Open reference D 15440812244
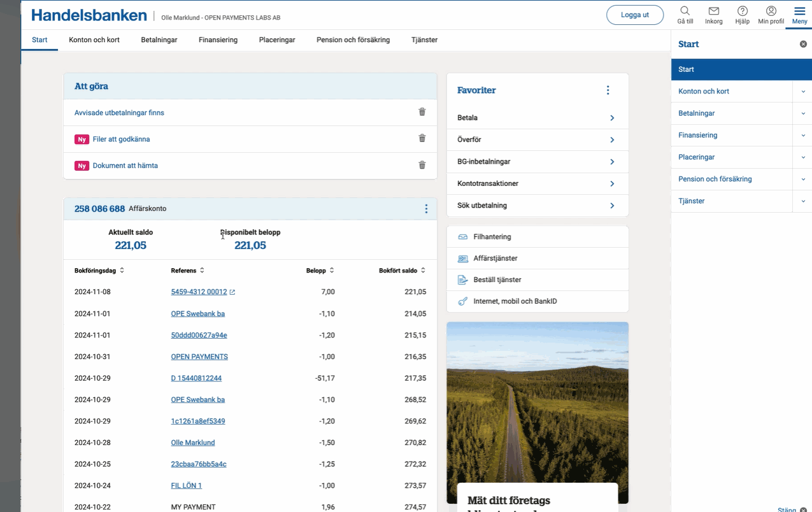The width and height of the screenshot is (812, 512). tap(196, 378)
